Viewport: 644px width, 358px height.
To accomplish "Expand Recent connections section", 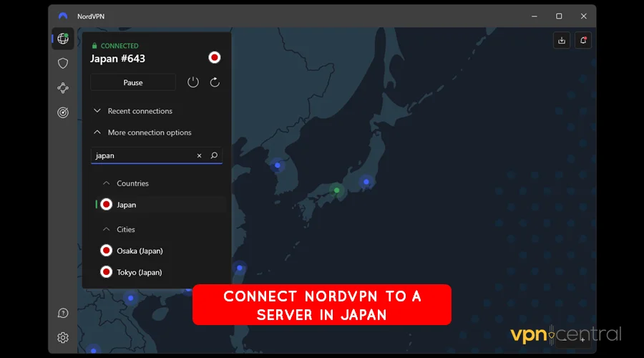I will click(132, 111).
